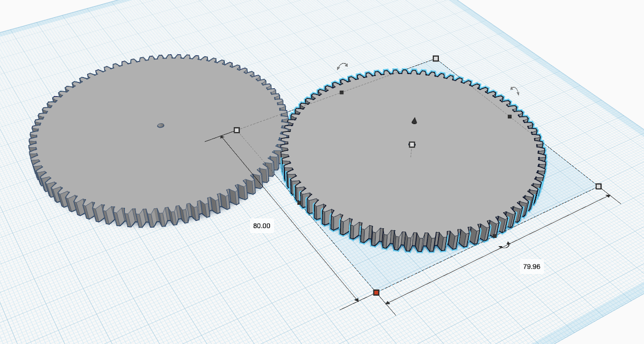The image size is (644, 344).
Task: Click rotation arrow at upper right of gear
Action: (515, 90)
